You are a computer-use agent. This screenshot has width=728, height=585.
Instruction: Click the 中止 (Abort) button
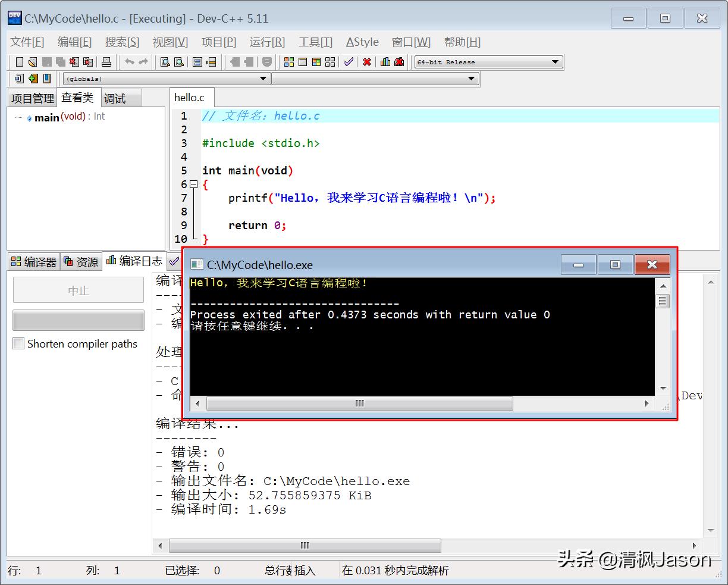tap(78, 290)
